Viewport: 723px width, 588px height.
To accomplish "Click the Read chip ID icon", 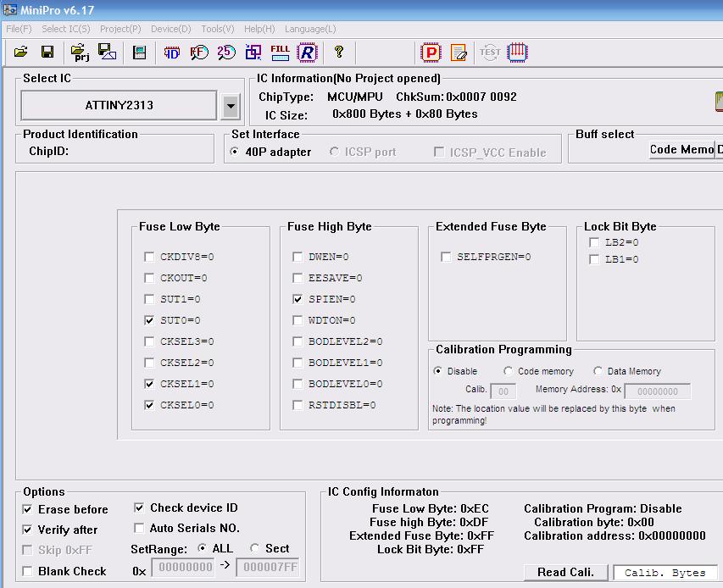I will [x=172, y=53].
